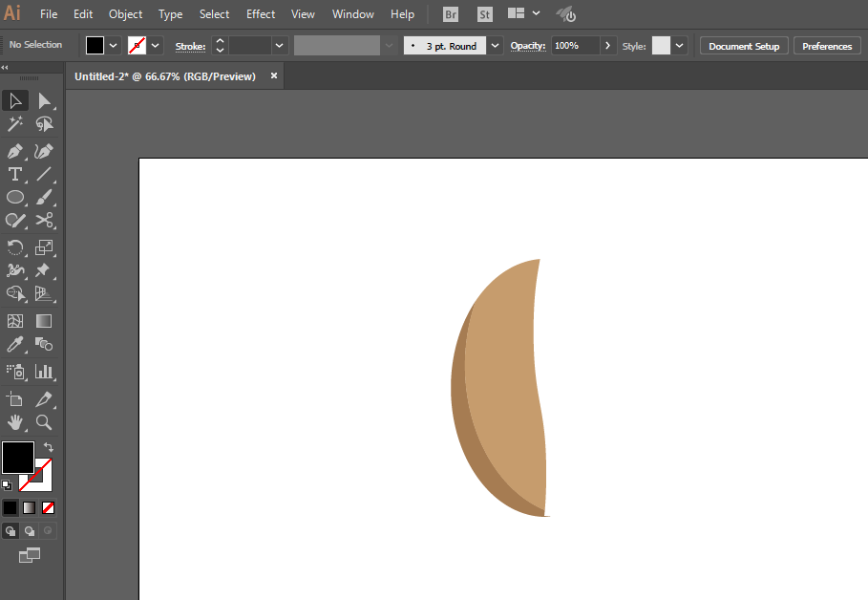Select the Lasso tool
Image resolution: width=868 pixels, height=600 pixels.
click(x=44, y=124)
